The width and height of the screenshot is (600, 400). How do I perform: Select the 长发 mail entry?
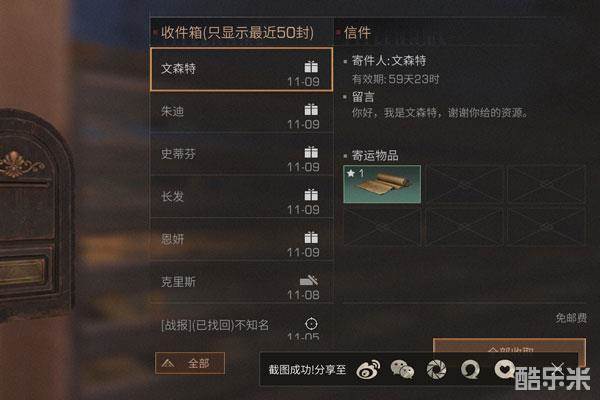[x=241, y=198]
